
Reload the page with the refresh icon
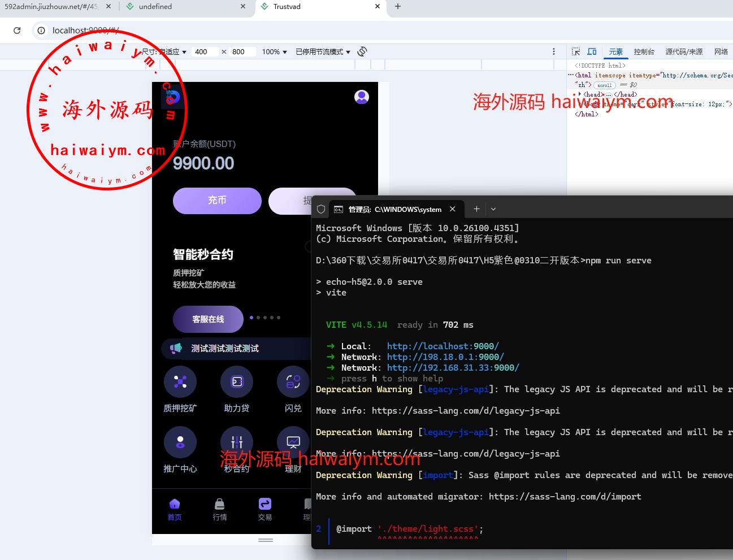coord(17,31)
